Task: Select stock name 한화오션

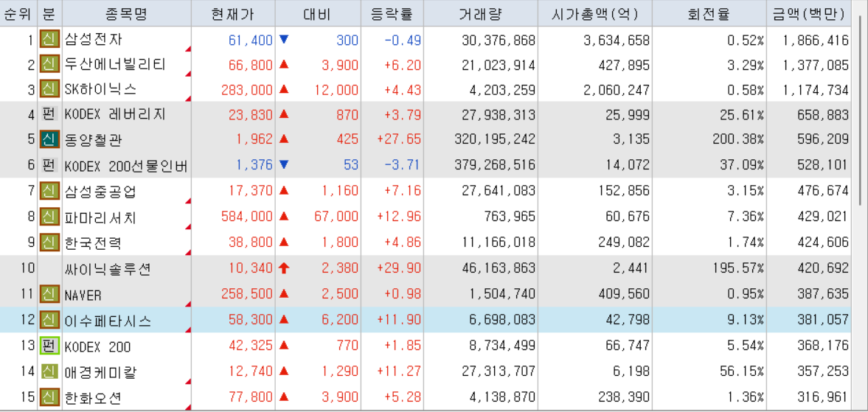Action: click(x=91, y=397)
